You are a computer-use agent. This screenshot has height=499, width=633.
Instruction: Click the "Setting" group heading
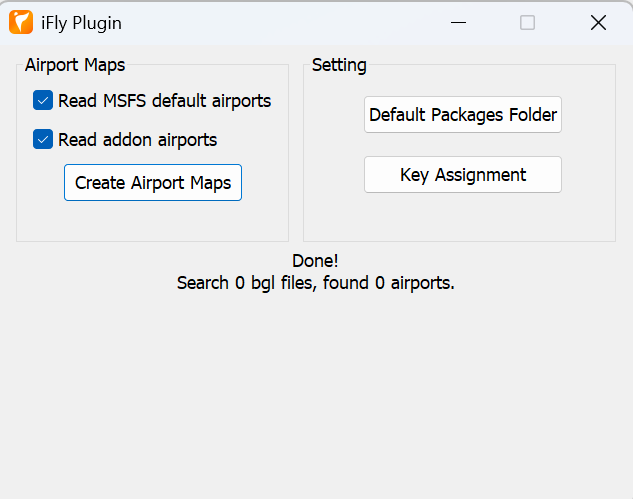tap(339, 65)
